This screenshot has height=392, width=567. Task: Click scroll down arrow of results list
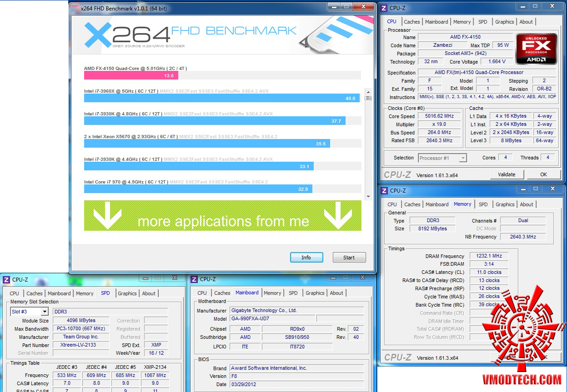click(368, 196)
